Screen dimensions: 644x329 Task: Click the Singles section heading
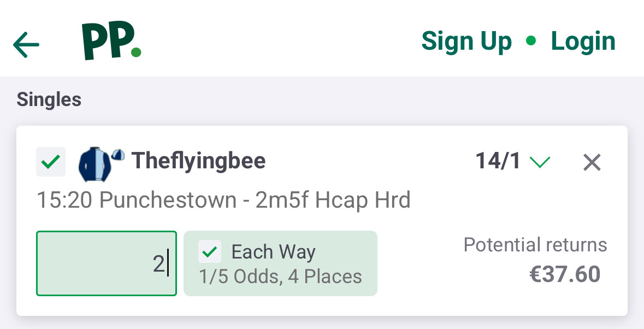click(x=49, y=100)
